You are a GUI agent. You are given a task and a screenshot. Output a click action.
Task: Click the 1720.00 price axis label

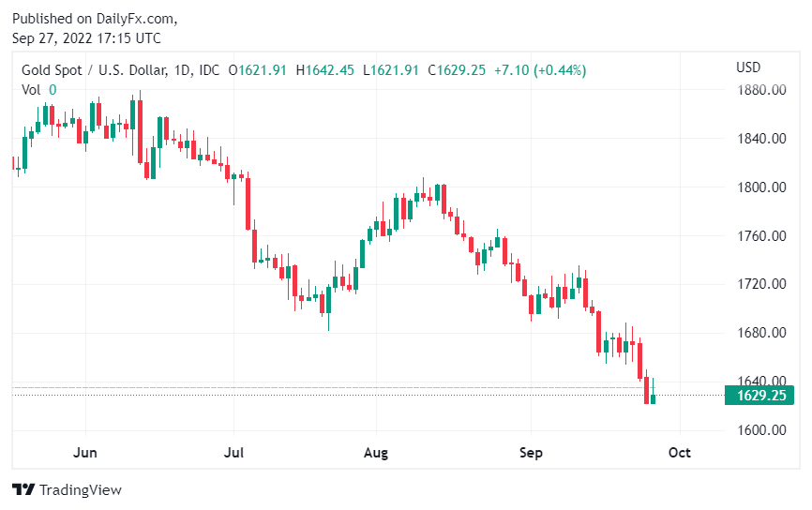coord(759,284)
